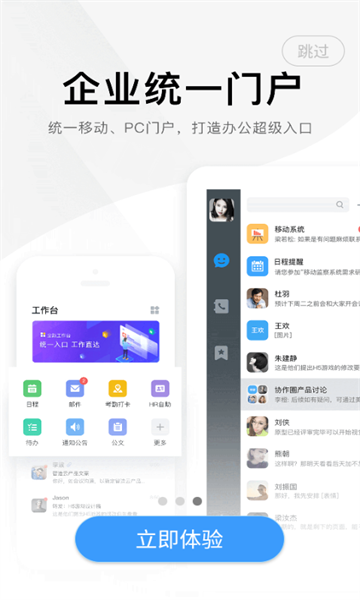The image size is (360, 600).
Task: Click the purple 统一入口 banner
Action: [96, 341]
